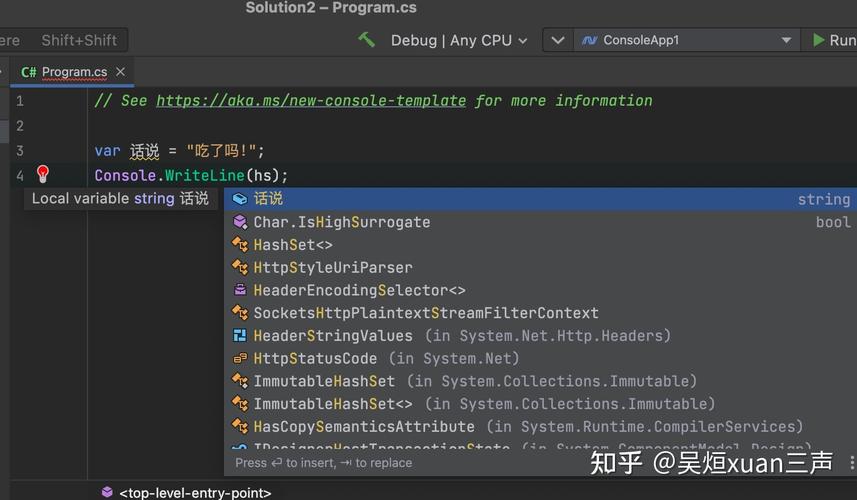Click the green hammer Build icon
This screenshot has height=500, width=857.
(x=366, y=39)
